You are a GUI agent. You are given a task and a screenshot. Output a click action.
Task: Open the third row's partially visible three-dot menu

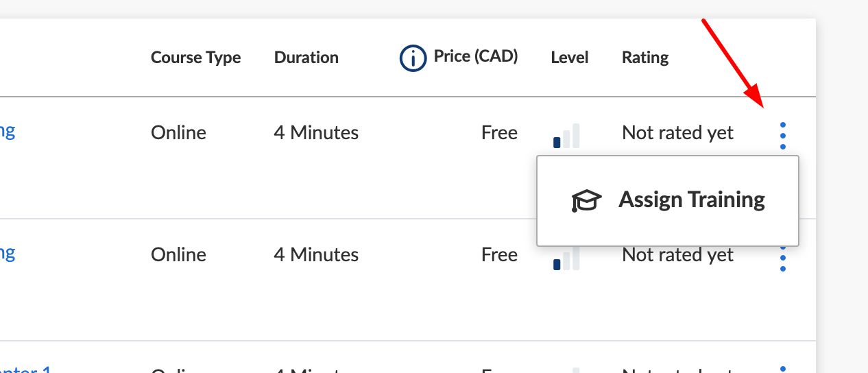783,370
